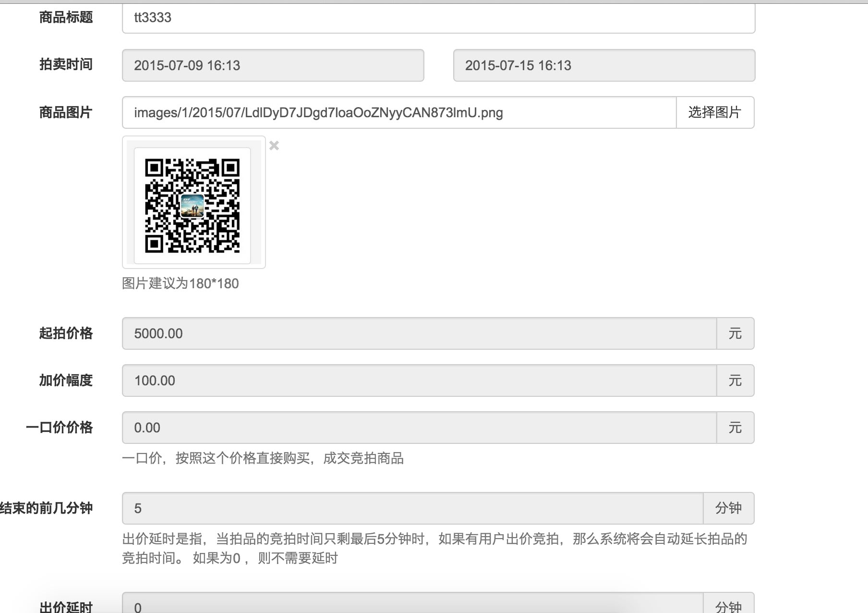Open the auction start time field 2015-07-09 16:13
Image resolution: width=868 pixels, height=613 pixels.
[x=273, y=65]
